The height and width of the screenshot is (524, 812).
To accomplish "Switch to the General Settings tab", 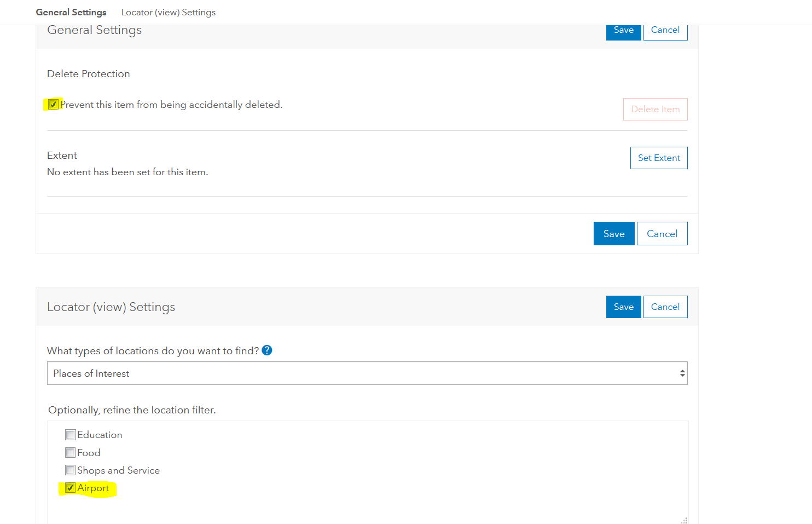I will click(71, 12).
